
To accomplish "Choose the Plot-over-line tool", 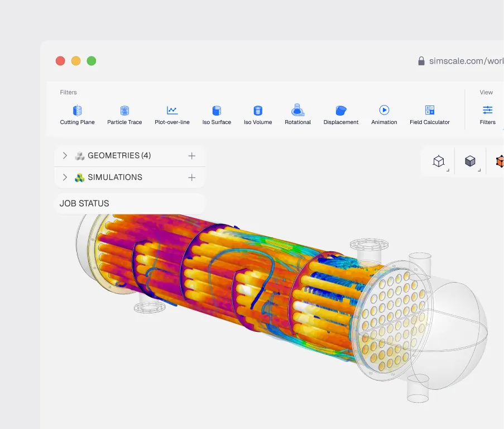I will [x=172, y=115].
